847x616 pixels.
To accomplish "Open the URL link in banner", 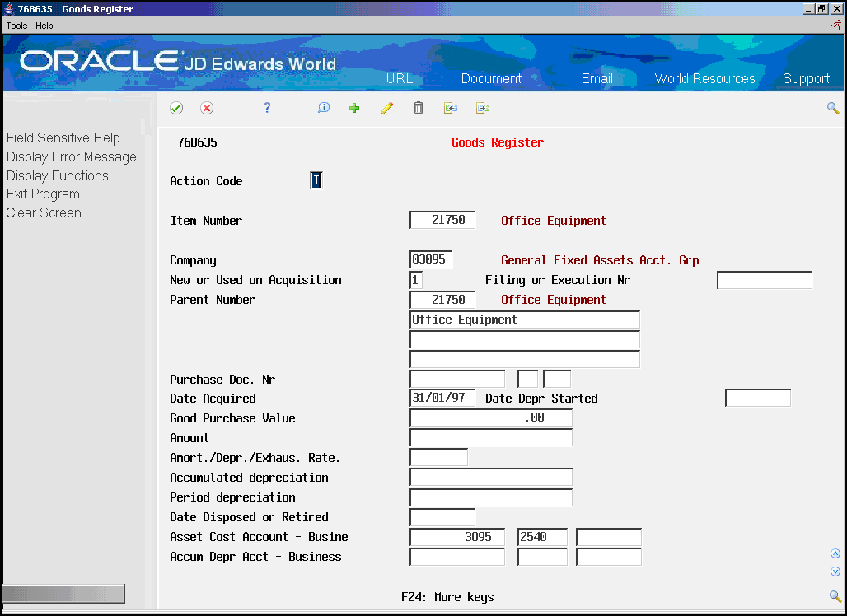I will 399,78.
